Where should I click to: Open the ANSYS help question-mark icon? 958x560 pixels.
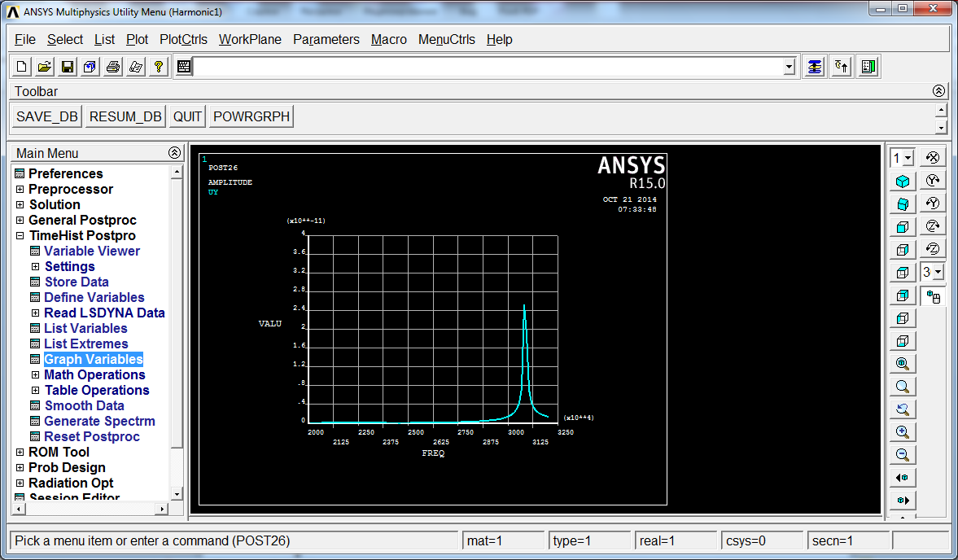(159, 67)
